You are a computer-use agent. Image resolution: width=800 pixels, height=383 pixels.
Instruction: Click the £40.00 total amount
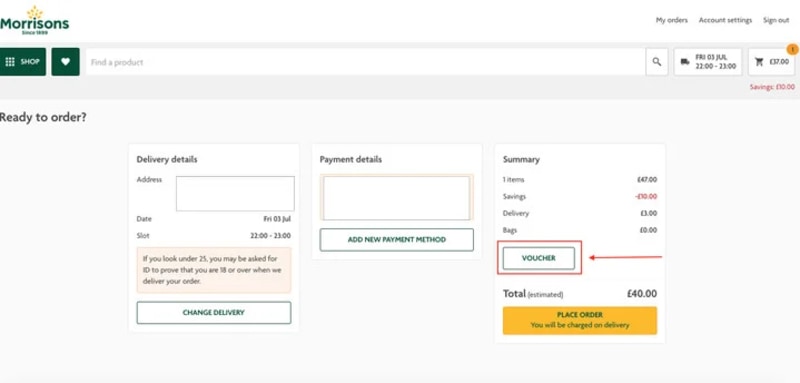642,294
